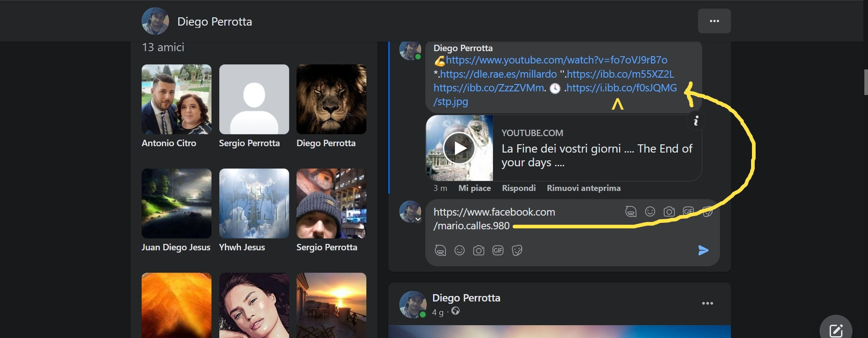Viewport: 868px width, 338px height.
Task: Open the sunset terrace friend thumbnail
Action: click(x=331, y=305)
